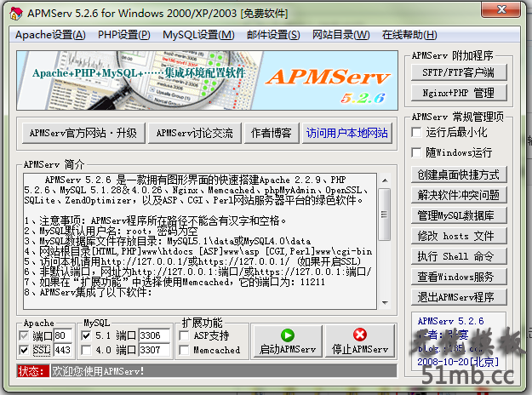Click the 欢迎您使用APMServ! status text
The width and height of the screenshot is (532, 395).
pos(98,371)
